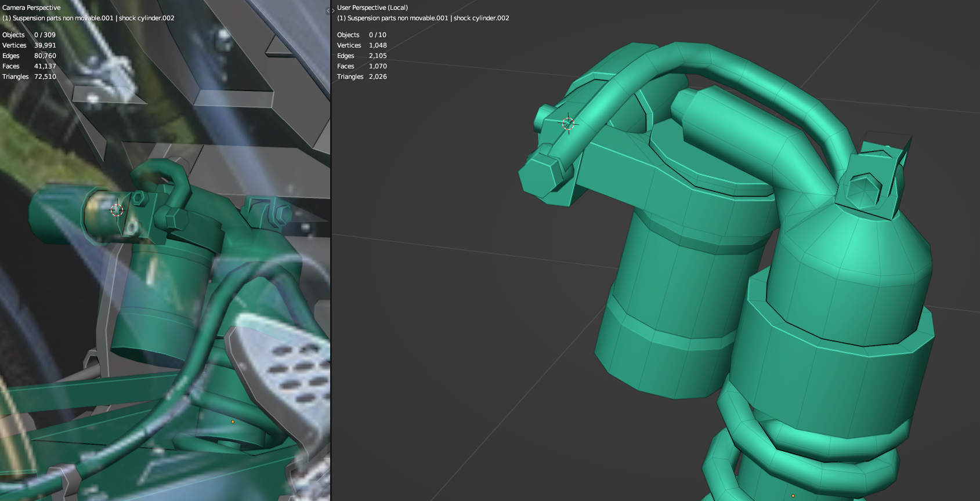Click the "Edges 80,760" statistic
Viewport: 980px width, 501px height.
[29, 56]
